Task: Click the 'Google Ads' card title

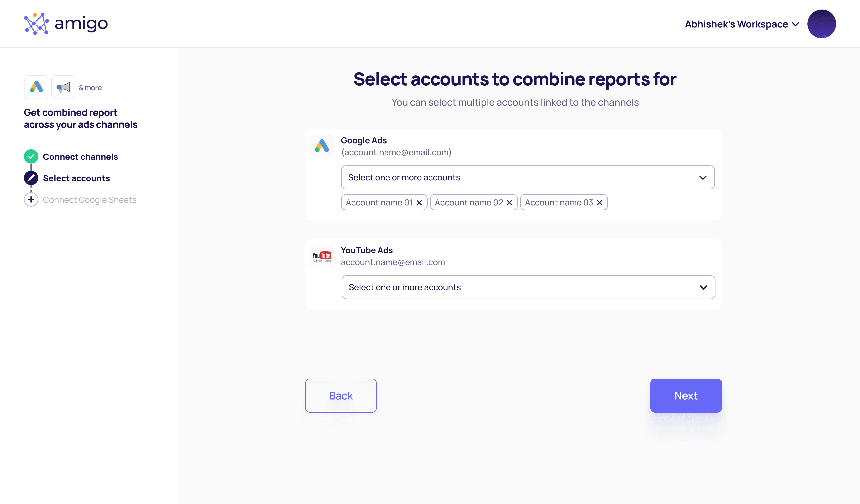Action: [x=364, y=140]
